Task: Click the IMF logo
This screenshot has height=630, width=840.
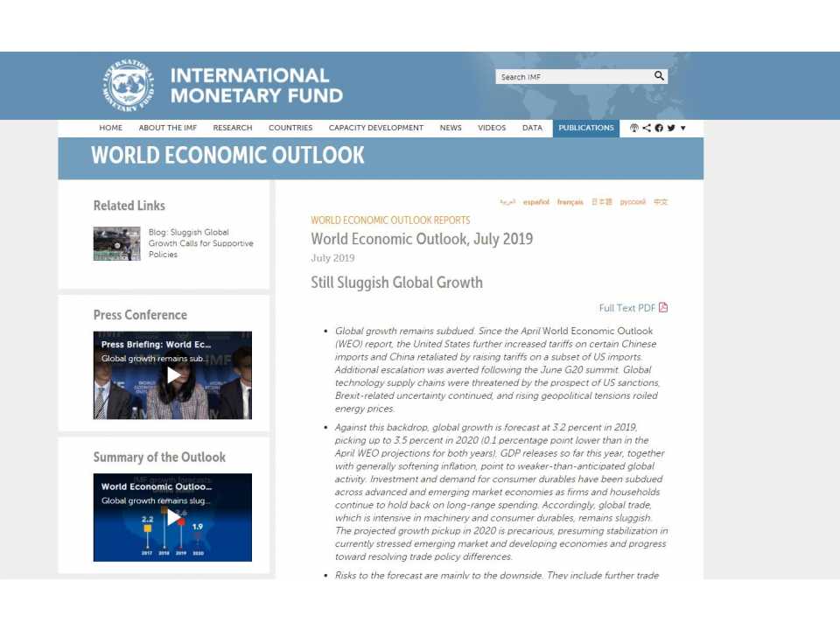Action: click(128, 84)
